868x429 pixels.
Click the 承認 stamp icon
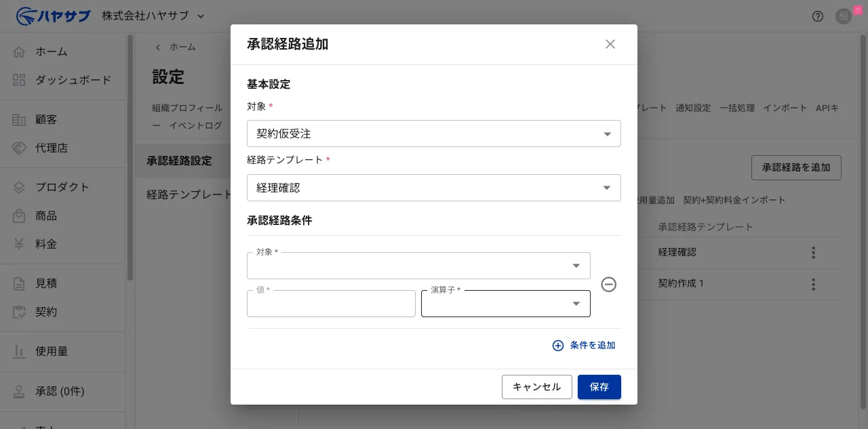[19, 391]
